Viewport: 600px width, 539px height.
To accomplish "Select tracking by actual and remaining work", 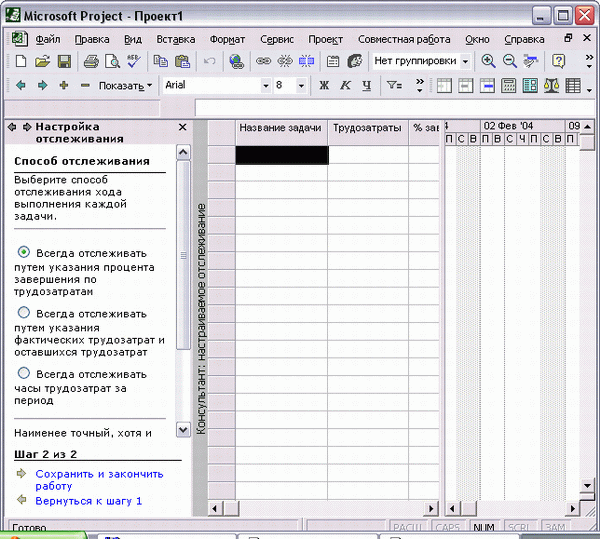I will point(24,313).
